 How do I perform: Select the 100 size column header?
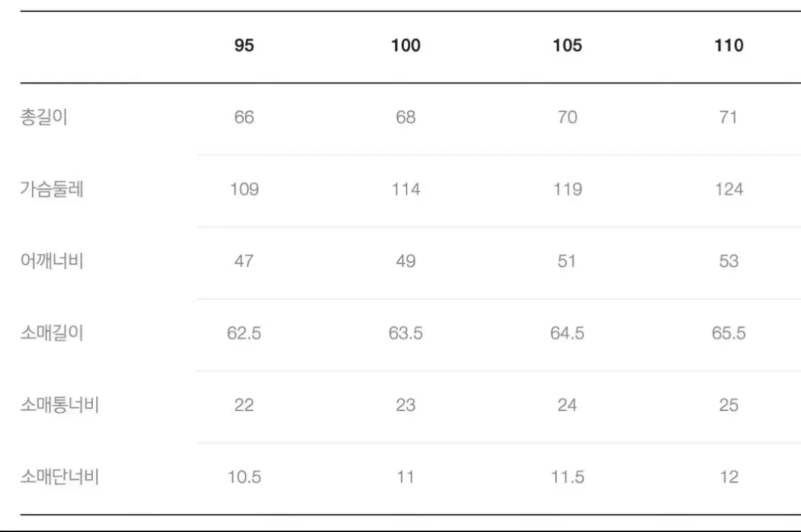[x=406, y=45]
